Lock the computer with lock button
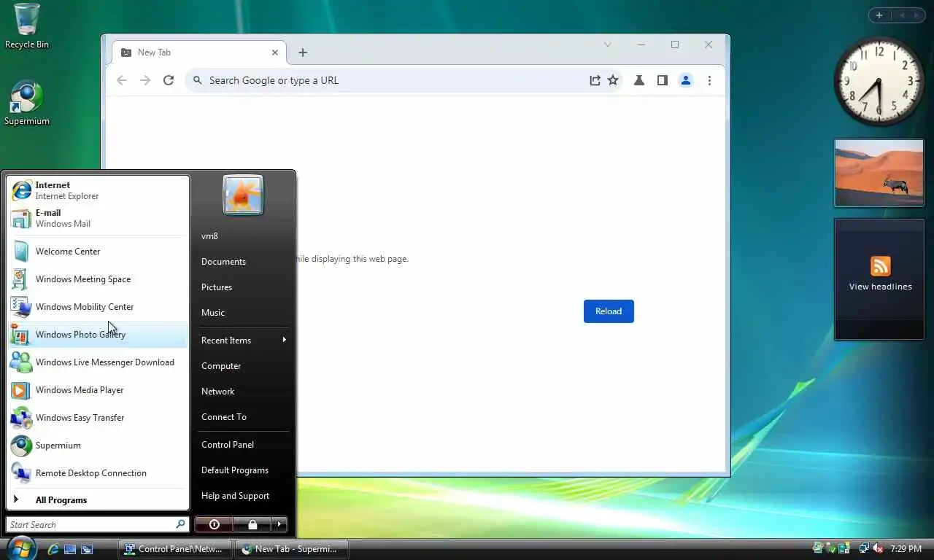 [x=252, y=524]
